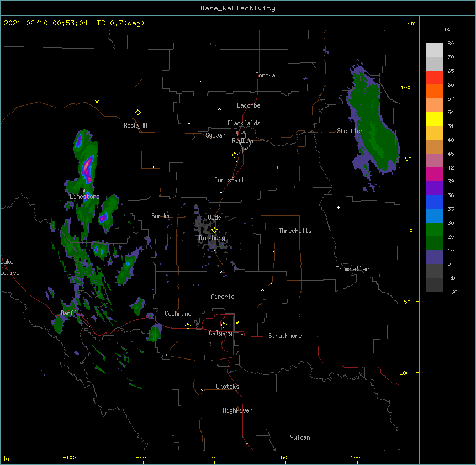Click the Airdrie city label
476x465 pixels.
tap(223, 297)
